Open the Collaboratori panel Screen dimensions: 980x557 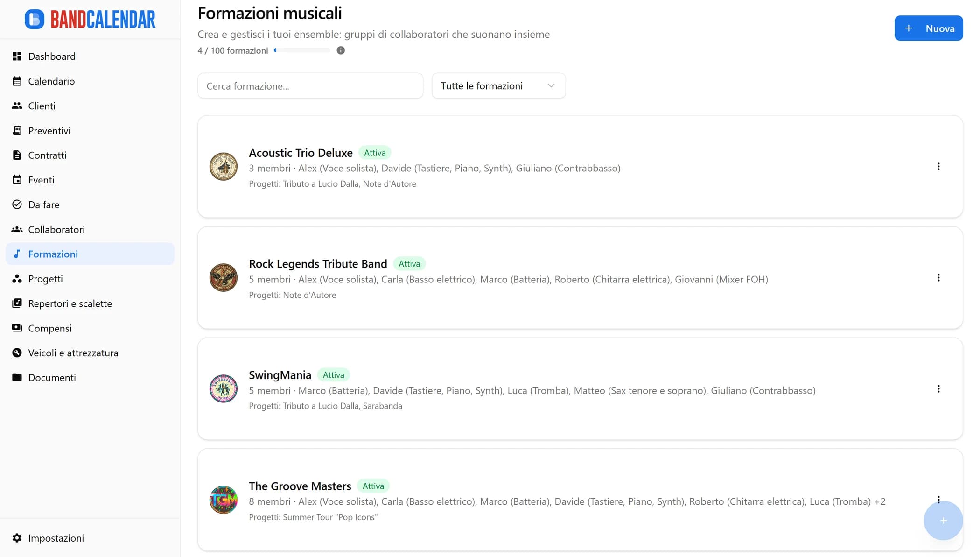(x=56, y=229)
